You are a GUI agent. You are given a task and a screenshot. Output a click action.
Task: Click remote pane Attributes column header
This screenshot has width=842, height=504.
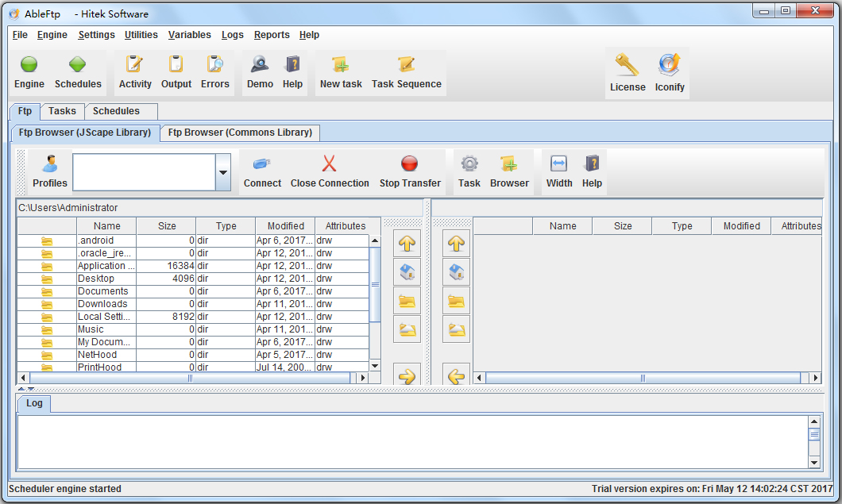pos(796,226)
